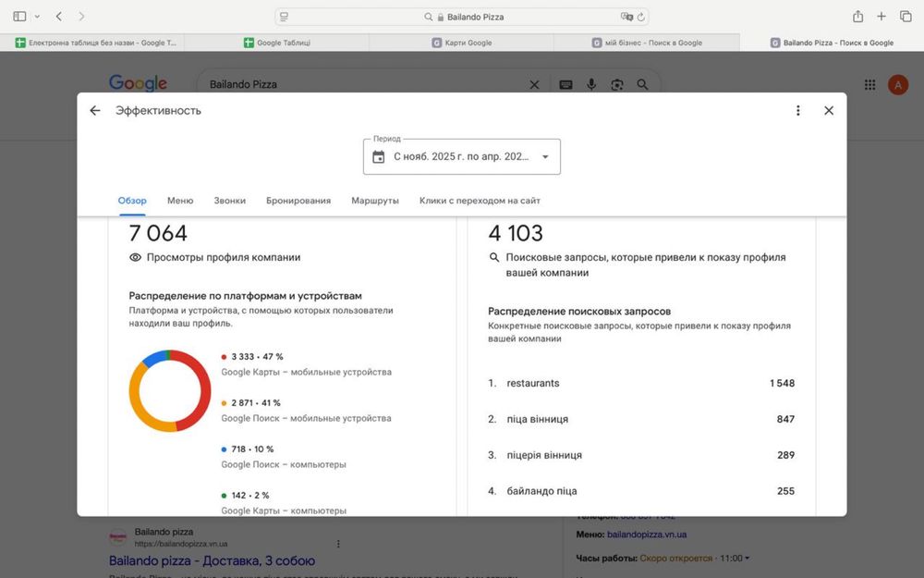Open three-dot menu next to Bailando pizza result
The width and height of the screenshot is (924, 578).
tap(338, 543)
